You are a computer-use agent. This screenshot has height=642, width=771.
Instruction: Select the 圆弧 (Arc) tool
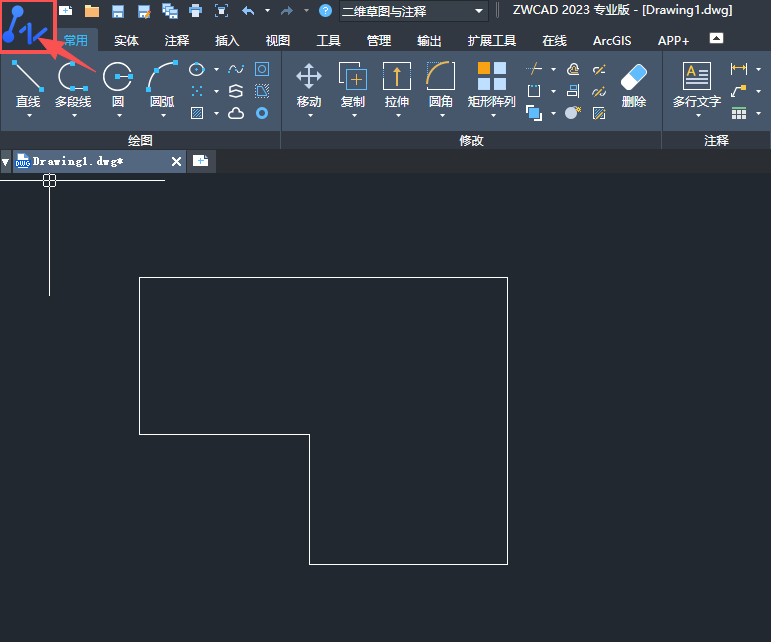pos(162,85)
